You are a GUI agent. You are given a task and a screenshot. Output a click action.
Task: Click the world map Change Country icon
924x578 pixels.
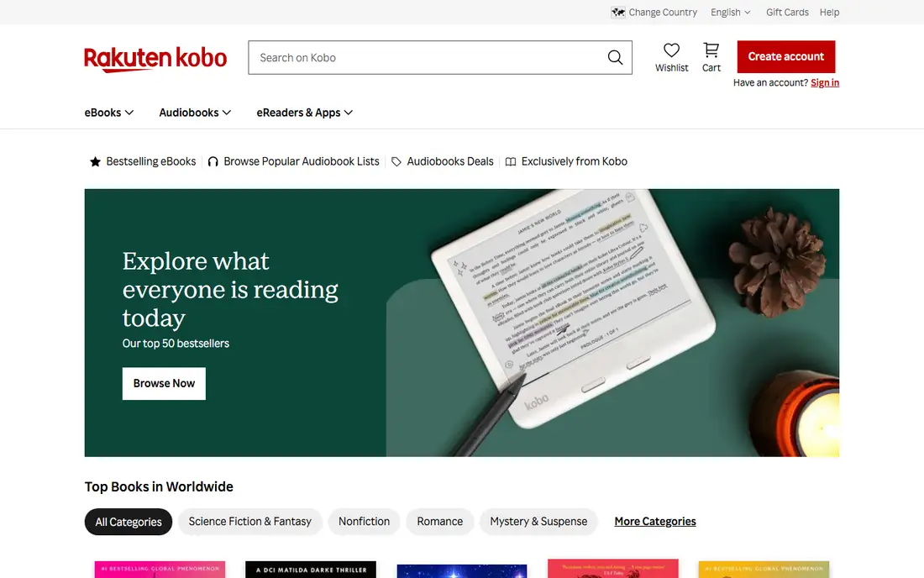[617, 12]
